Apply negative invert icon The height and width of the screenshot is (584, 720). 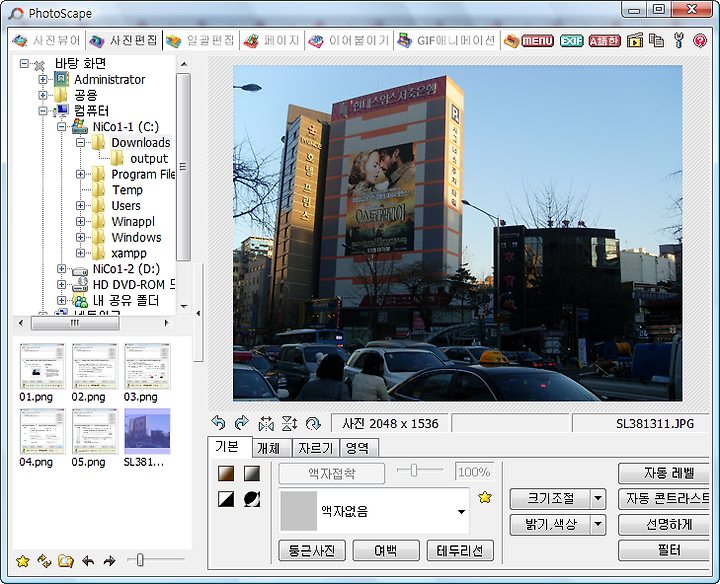pyautogui.click(x=252, y=499)
